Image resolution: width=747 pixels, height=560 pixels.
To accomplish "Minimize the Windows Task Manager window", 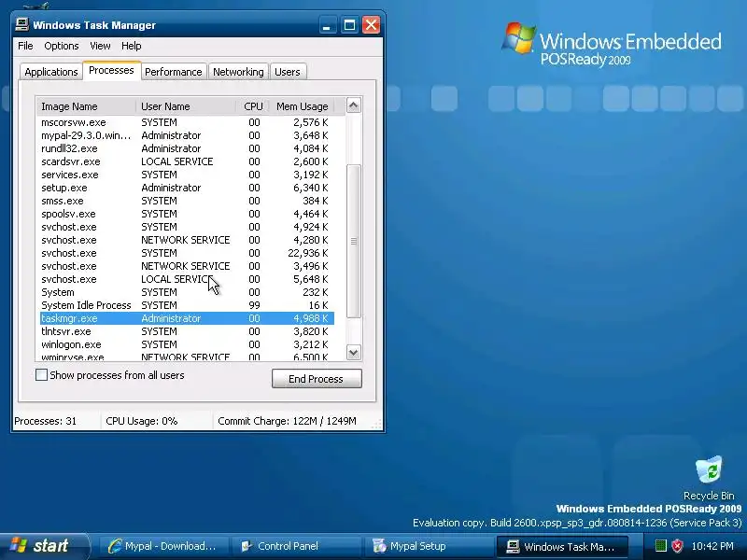I will pyautogui.click(x=327, y=25).
